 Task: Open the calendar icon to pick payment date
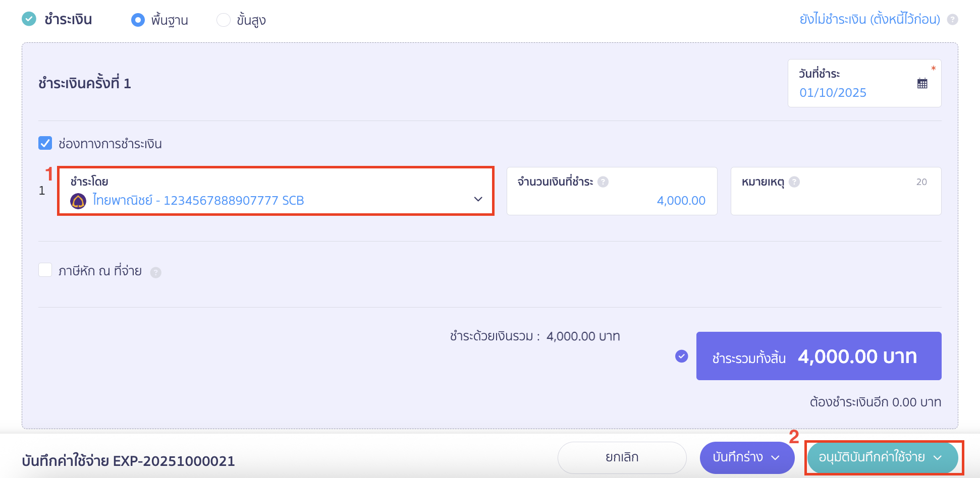922,83
